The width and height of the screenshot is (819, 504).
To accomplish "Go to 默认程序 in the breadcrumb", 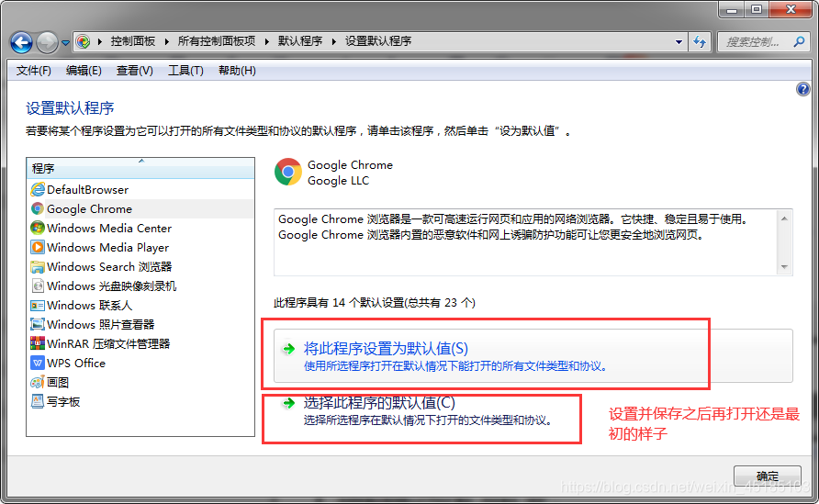I will (300, 41).
